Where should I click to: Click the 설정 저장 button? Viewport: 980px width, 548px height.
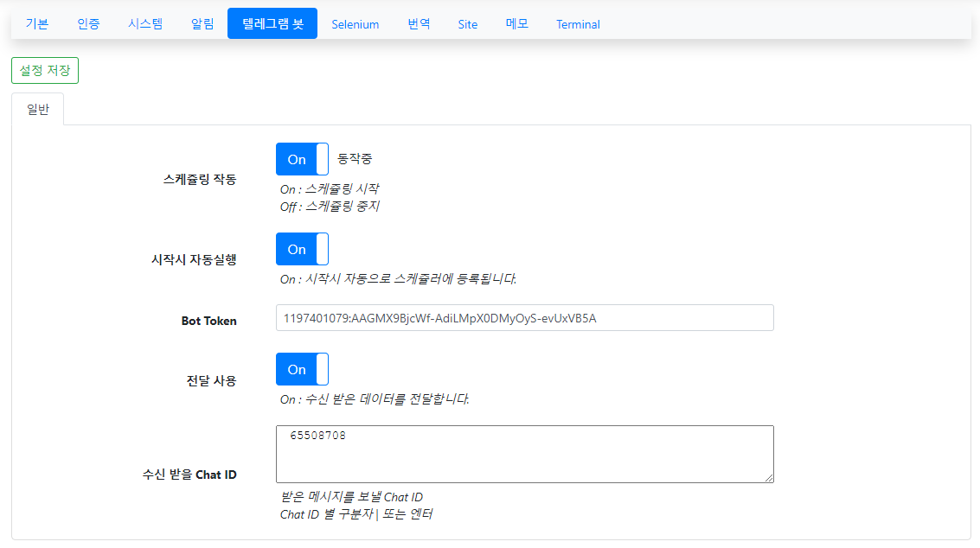pyautogui.click(x=45, y=71)
